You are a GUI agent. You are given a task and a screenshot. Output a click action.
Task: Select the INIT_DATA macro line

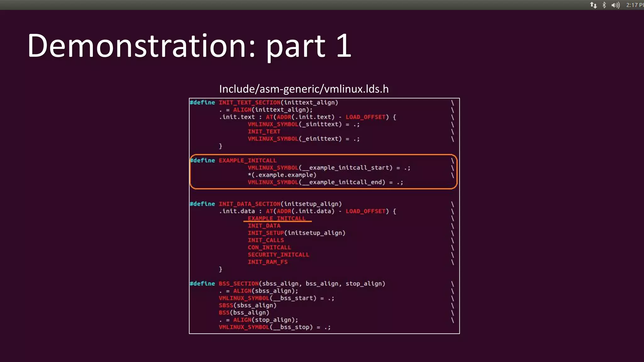coord(264,226)
